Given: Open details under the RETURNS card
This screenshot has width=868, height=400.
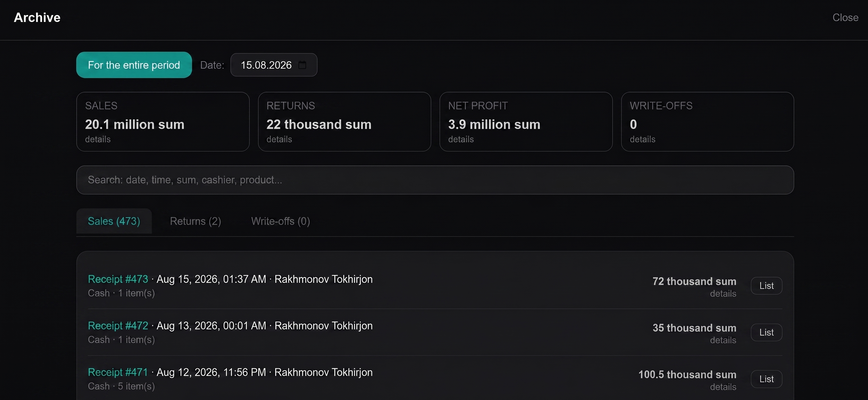Looking at the screenshot, I should coord(279,139).
